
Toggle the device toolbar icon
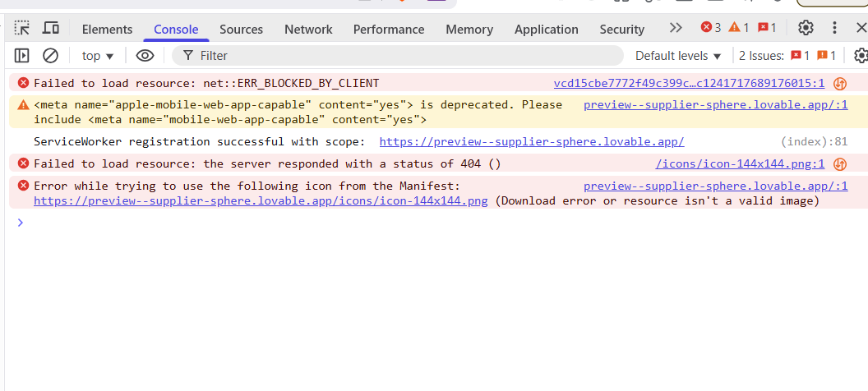pos(50,28)
